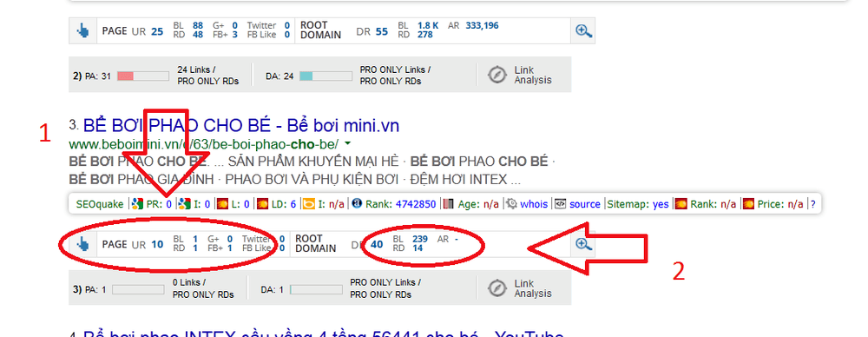Image resolution: width=868 pixels, height=337 pixels.
Task: Click the compass icon in result 3 Link Analysis
Action: pos(497,288)
